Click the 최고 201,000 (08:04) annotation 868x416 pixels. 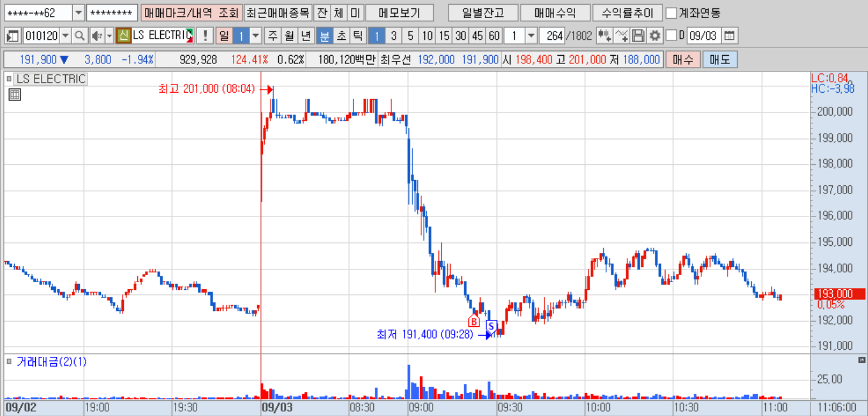click(207, 89)
